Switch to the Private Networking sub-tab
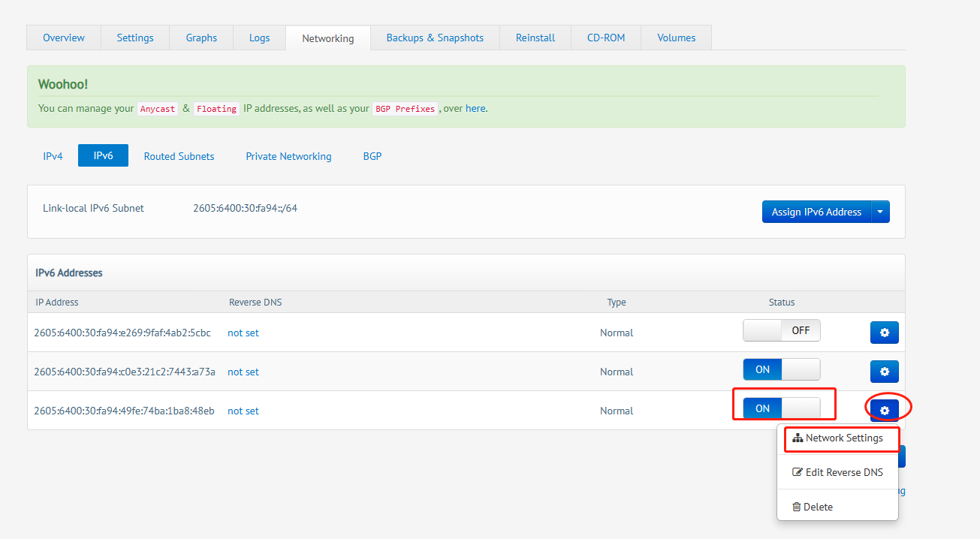 tap(288, 156)
